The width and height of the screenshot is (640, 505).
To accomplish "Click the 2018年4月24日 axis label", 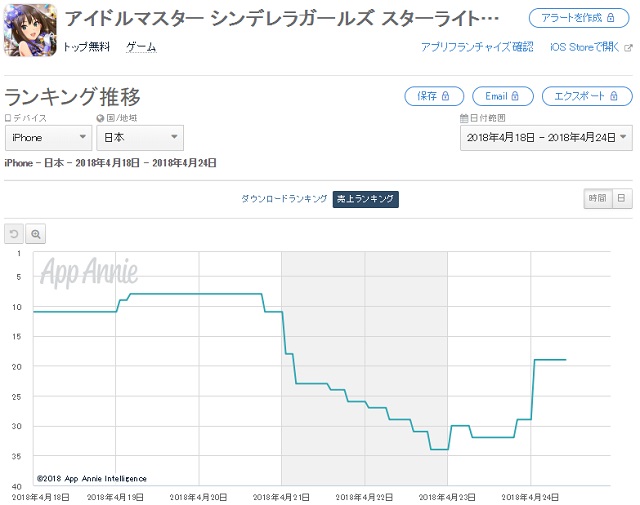I will click(x=530, y=497).
